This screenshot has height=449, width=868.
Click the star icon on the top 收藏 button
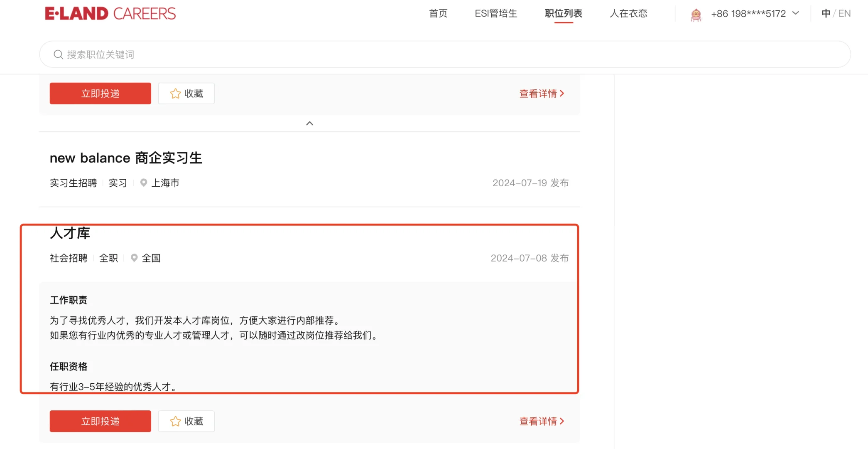click(175, 94)
